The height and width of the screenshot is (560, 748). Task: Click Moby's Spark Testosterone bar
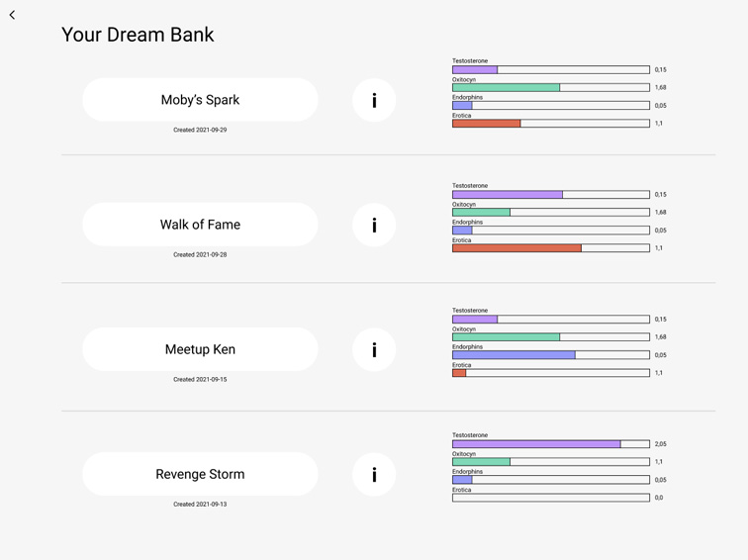point(550,70)
